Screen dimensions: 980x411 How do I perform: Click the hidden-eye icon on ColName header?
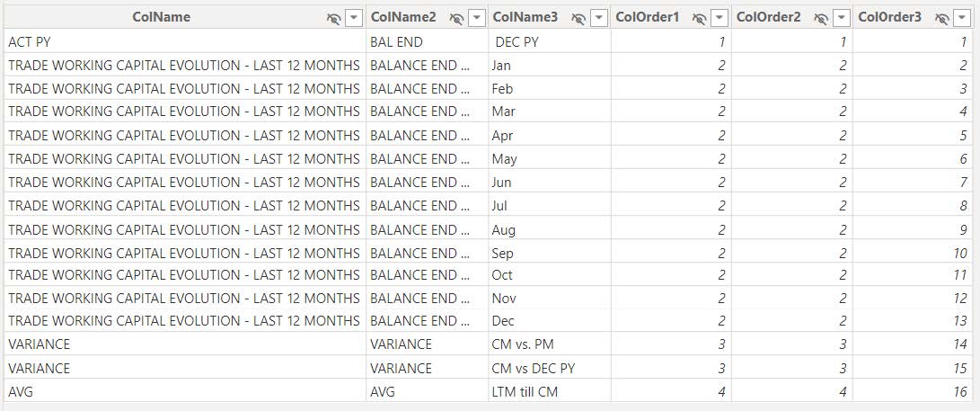point(334,17)
